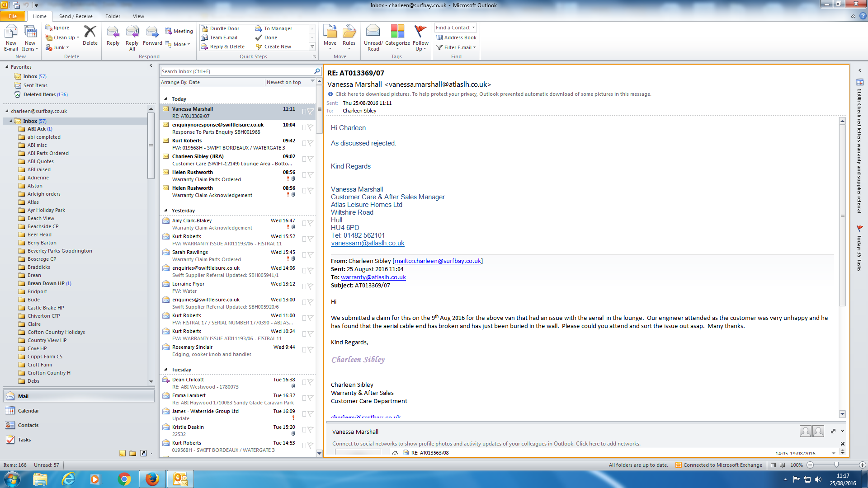The height and width of the screenshot is (488, 868).
Task: Open the Address Book
Action: 456,38
